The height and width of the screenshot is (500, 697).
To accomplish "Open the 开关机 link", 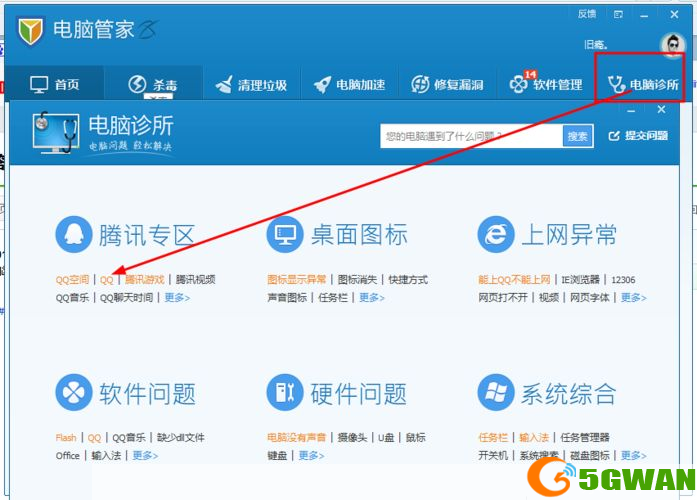I will point(493,456).
